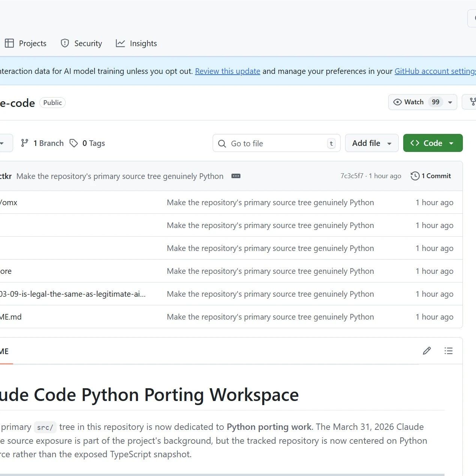The image size is (476, 476).
Task: Click the history clock icon
Action: tap(415, 176)
